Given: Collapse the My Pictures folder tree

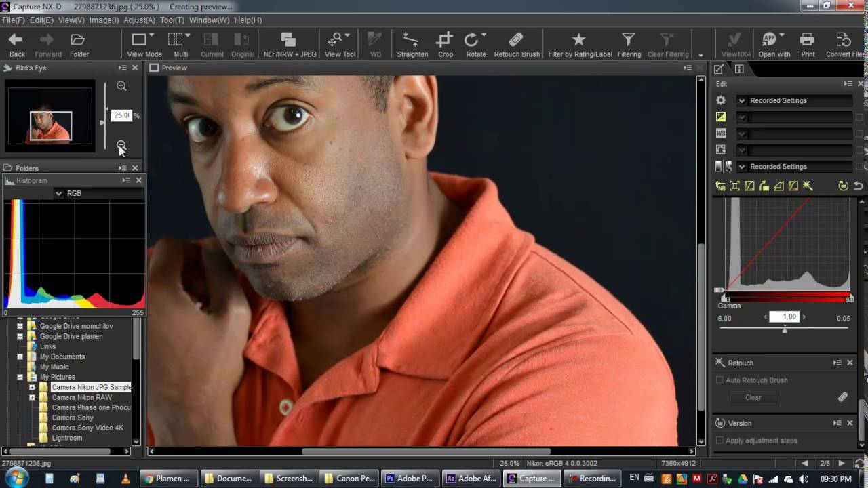Looking at the screenshot, I should [x=20, y=377].
